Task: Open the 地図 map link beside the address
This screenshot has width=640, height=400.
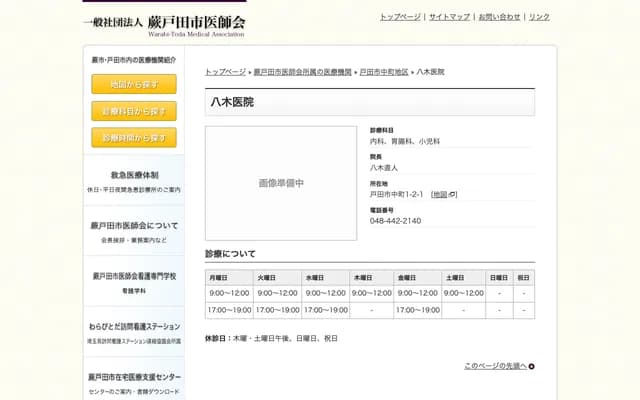Action: tap(439, 194)
